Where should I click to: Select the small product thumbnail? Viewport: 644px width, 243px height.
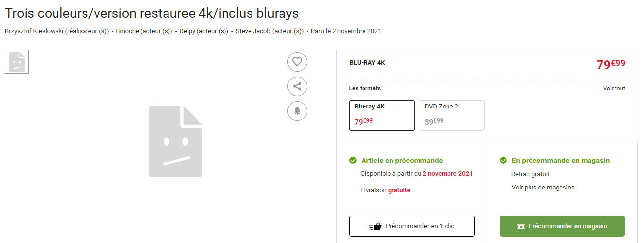[x=17, y=61]
